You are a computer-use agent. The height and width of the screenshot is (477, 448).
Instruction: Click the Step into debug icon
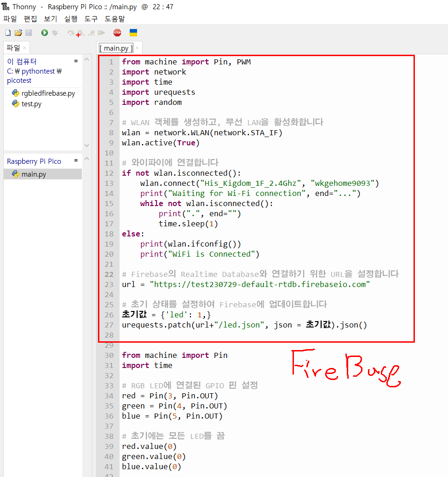[80, 33]
